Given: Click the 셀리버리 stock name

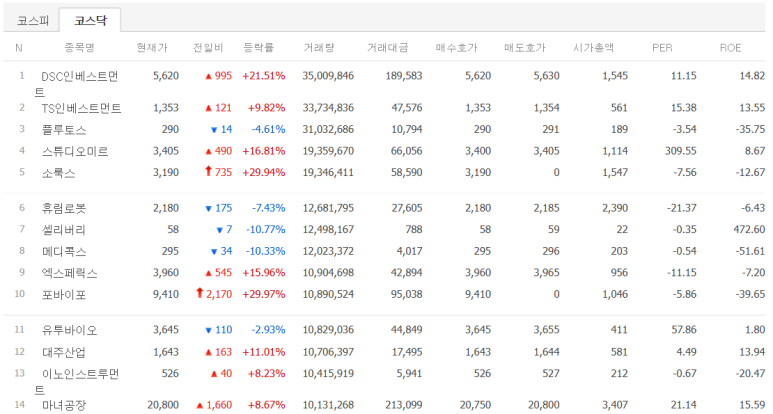Looking at the screenshot, I should coord(64,230).
